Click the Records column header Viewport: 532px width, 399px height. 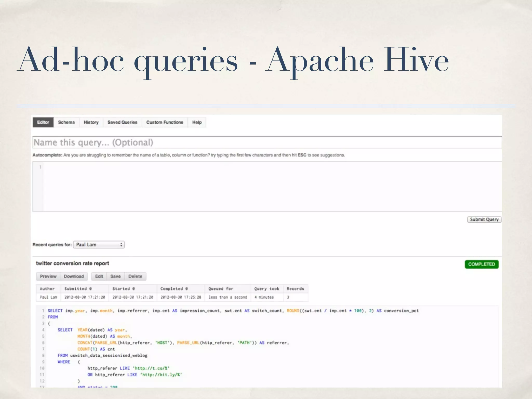click(295, 289)
